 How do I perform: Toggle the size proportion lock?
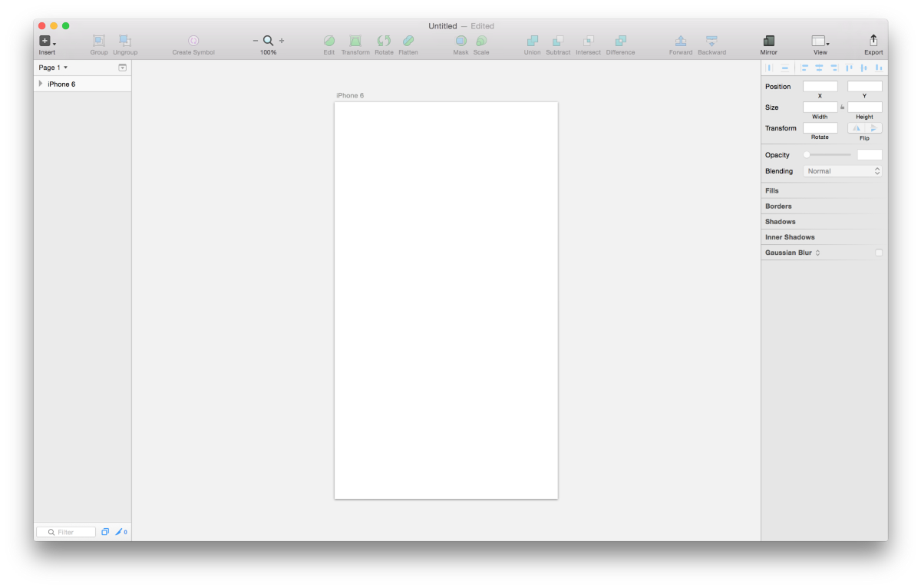(x=842, y=107)
